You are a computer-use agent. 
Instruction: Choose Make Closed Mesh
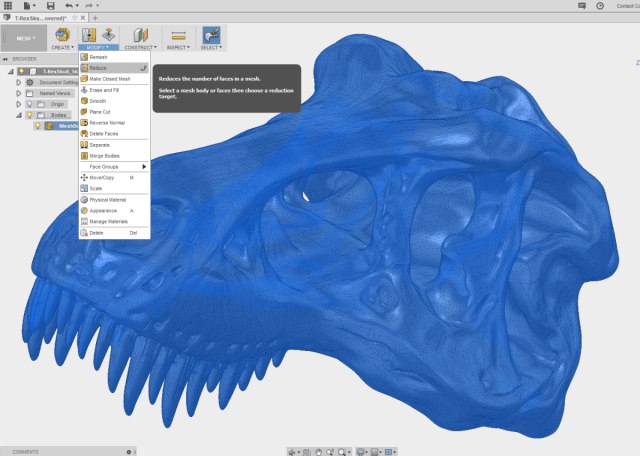[114, 79]
